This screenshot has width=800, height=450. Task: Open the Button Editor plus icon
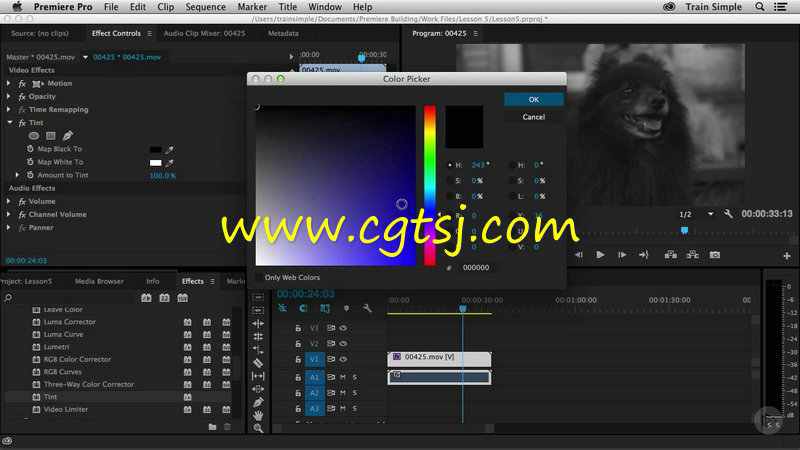[x=787, y=256]
